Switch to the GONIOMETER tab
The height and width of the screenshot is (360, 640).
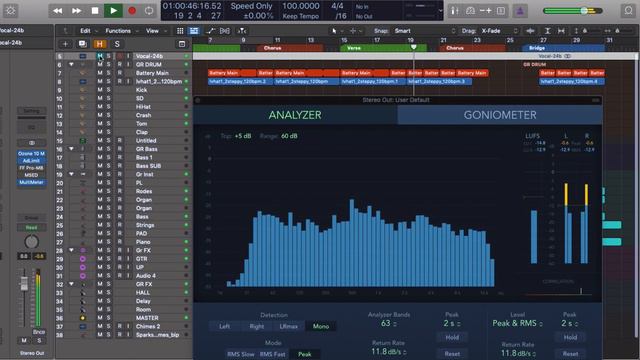click(x=500, y=115)
